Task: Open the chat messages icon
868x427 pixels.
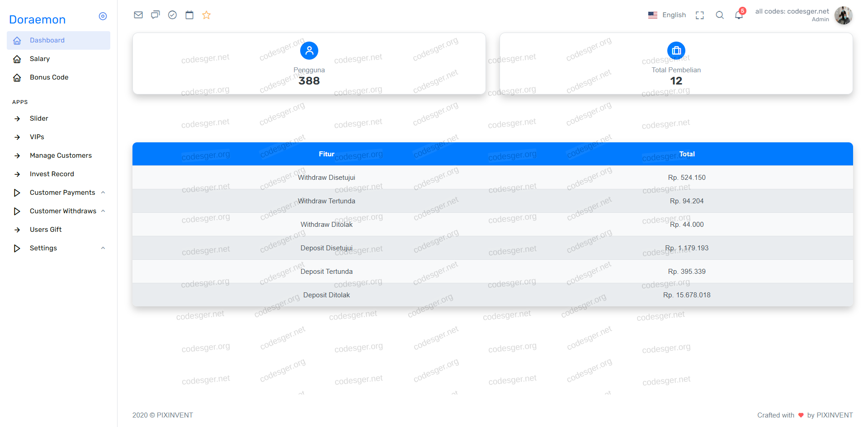Action: pyautogui.click(x=156, y=15)
